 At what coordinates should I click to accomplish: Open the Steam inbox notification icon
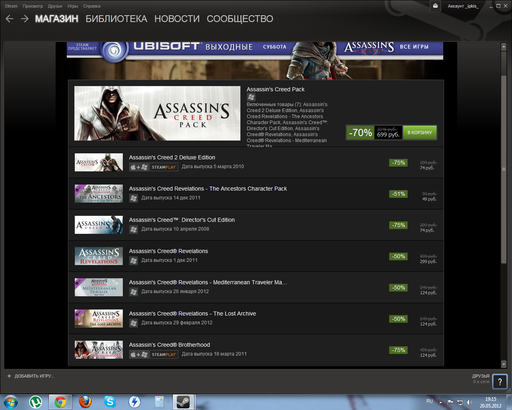pos(435,6)
